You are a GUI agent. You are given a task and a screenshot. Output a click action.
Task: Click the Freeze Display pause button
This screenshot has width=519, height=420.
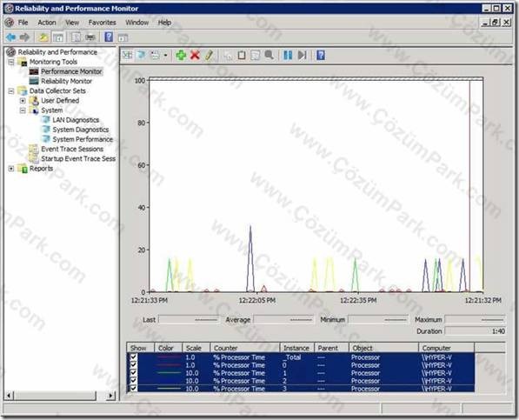[x=288, y=55]
